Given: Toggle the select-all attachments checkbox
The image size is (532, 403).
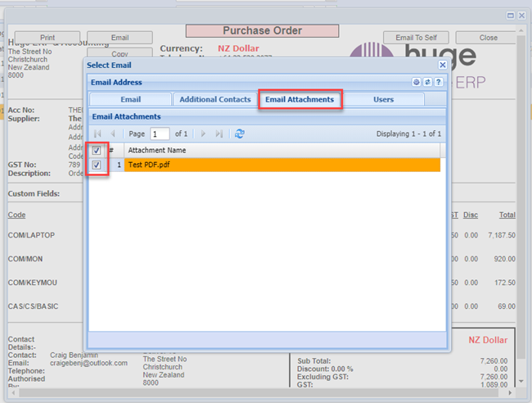Looking at the screenshot, I should [97, 151].
